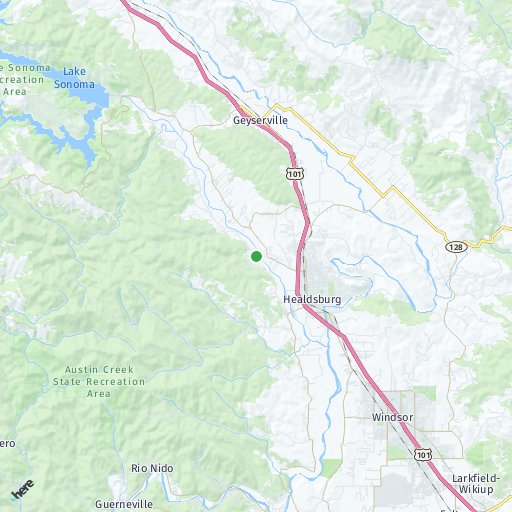Click the green park patch south of Healdsburg near river

[331, 468]
